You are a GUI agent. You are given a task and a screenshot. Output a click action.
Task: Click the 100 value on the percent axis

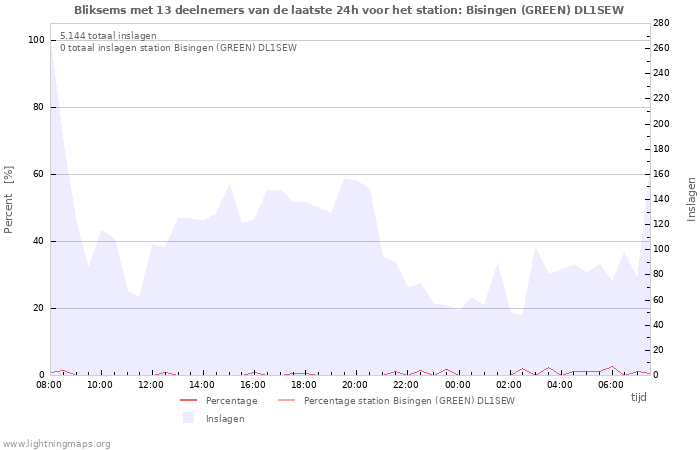pyautogui.click(x=37, y=40)
